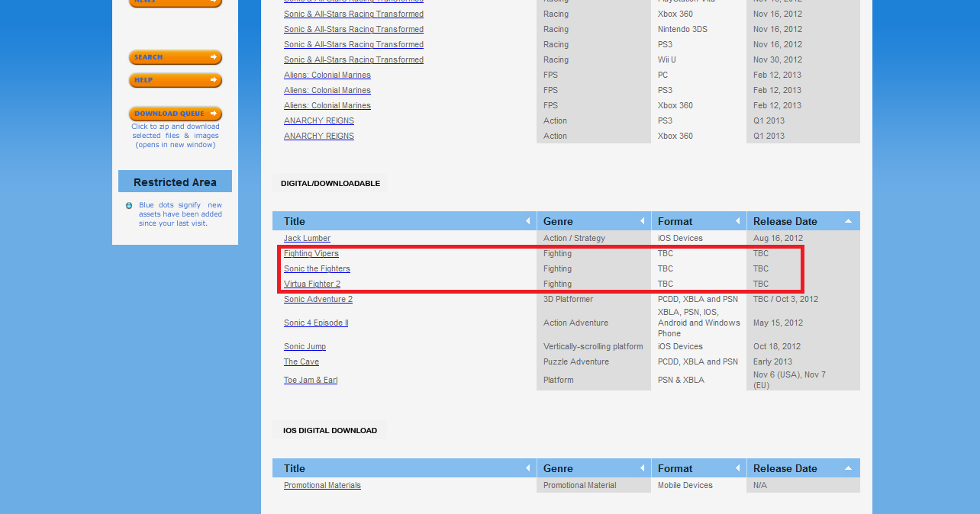980x514 pixels.
Task: Click the 'May 15, 2012' release date
Action: 779,323
